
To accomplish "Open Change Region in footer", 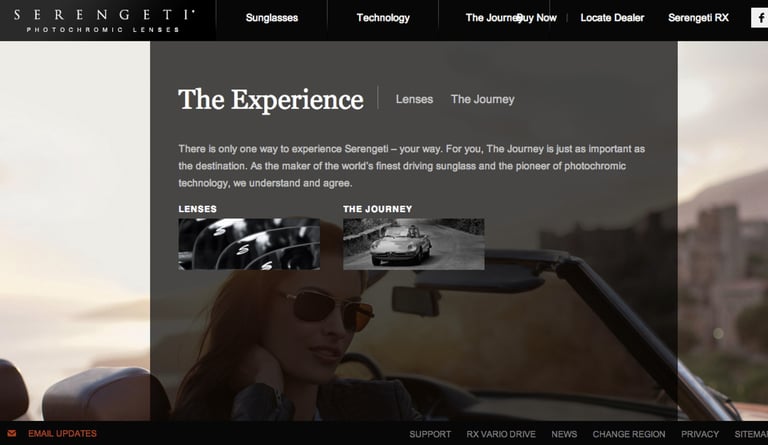I will click(x=629, y=434).
